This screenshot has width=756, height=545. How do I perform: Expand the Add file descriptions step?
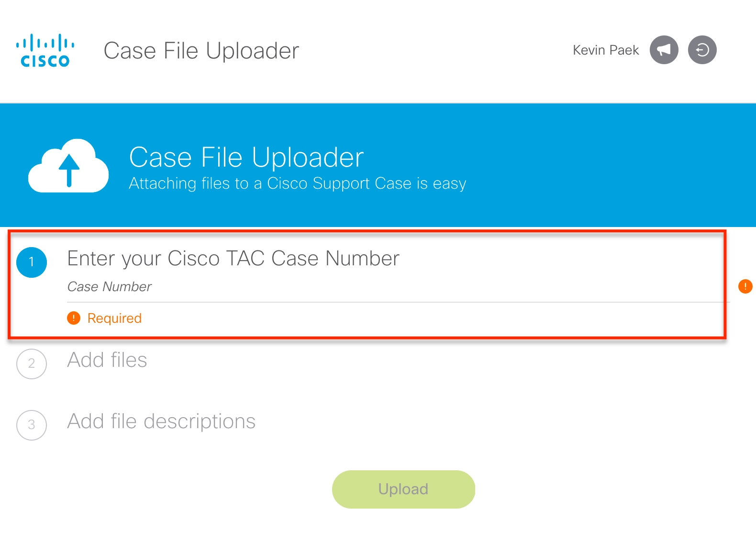(x=161, y=421)
